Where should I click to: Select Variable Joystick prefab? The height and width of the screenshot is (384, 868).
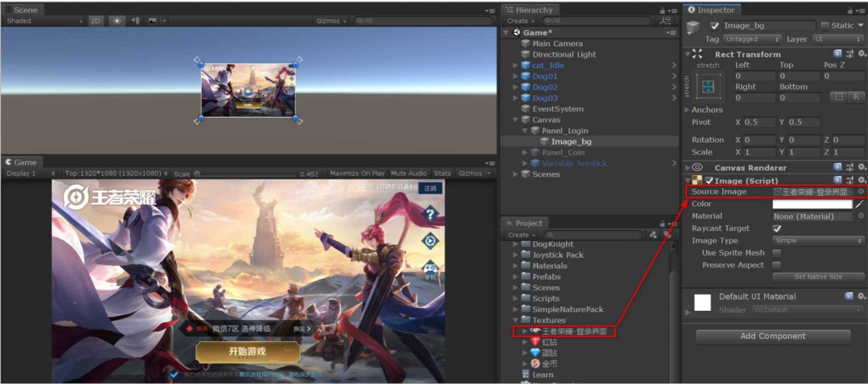(x=574, y=163)
